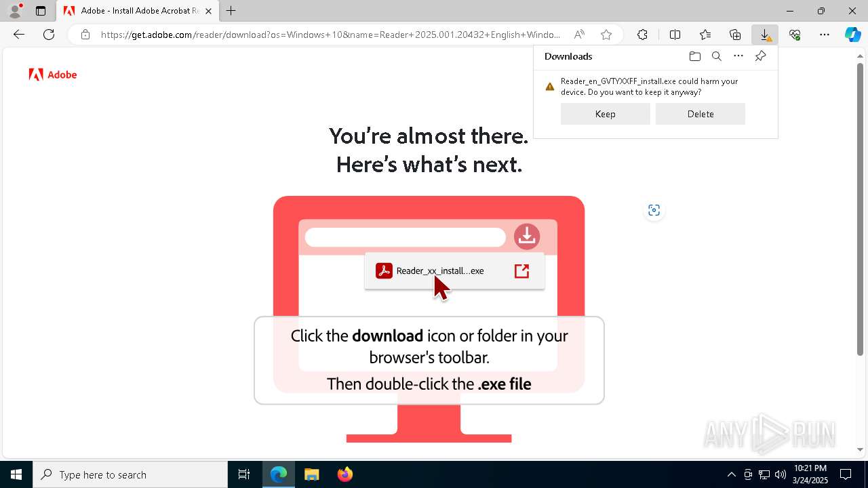Open the notification center icon

pyautogui.click(x=846, y=474)
